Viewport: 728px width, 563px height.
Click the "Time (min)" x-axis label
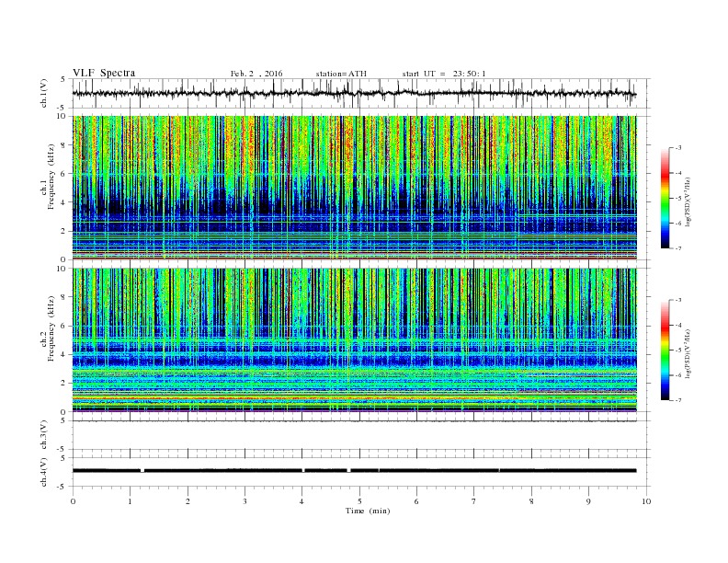click(368, 511)
